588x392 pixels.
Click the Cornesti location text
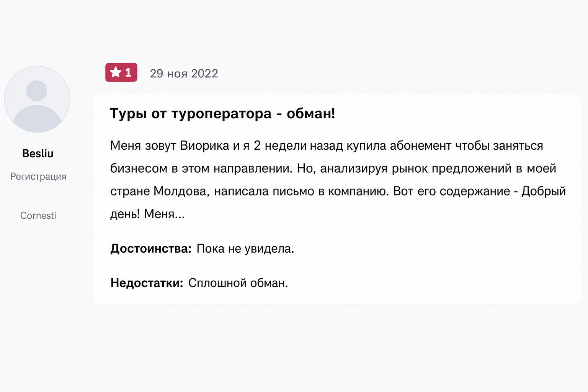click(38, 216)
